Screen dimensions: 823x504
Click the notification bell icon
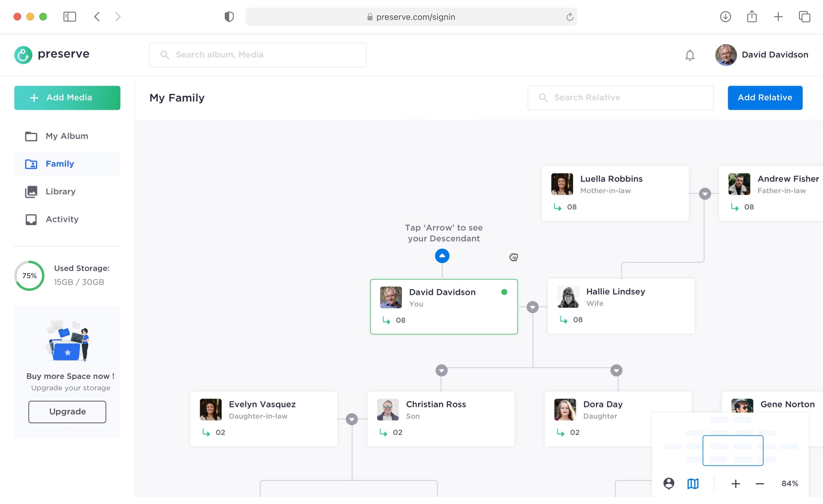pyautogui.click(x=690, y=55)
